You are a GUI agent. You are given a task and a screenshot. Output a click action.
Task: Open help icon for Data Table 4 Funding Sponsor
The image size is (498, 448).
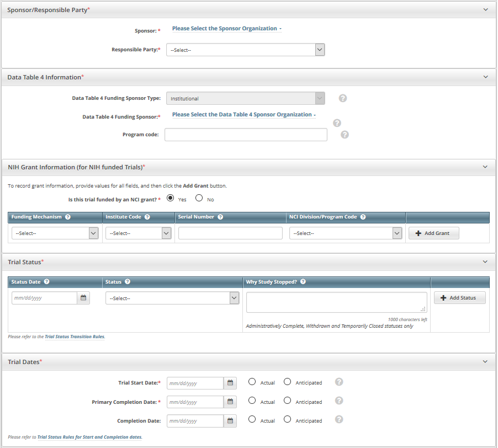point(337,123)
